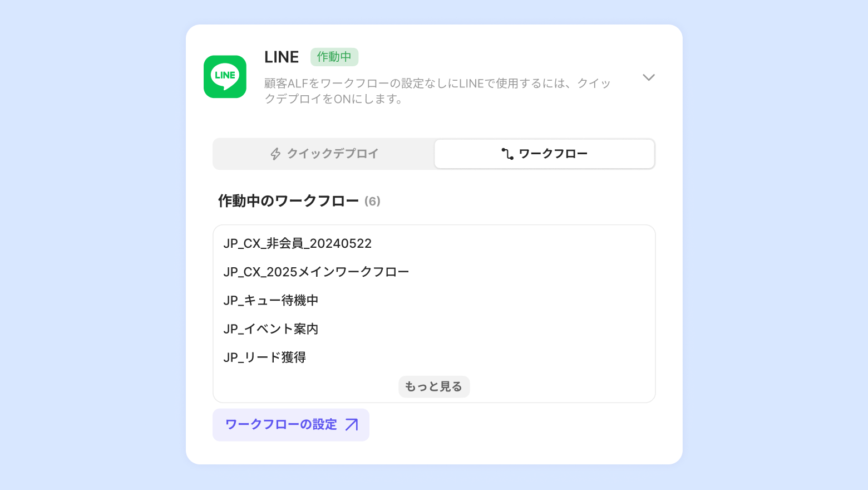This screenshot has height=490, width=868.
Task: Click the diagonal arrow icon beside ワークフローの設定
Action: click(352, 425)
